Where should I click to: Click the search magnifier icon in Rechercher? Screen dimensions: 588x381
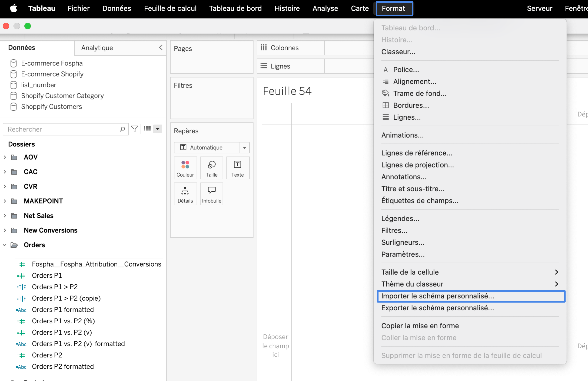(x=122, y=129)
